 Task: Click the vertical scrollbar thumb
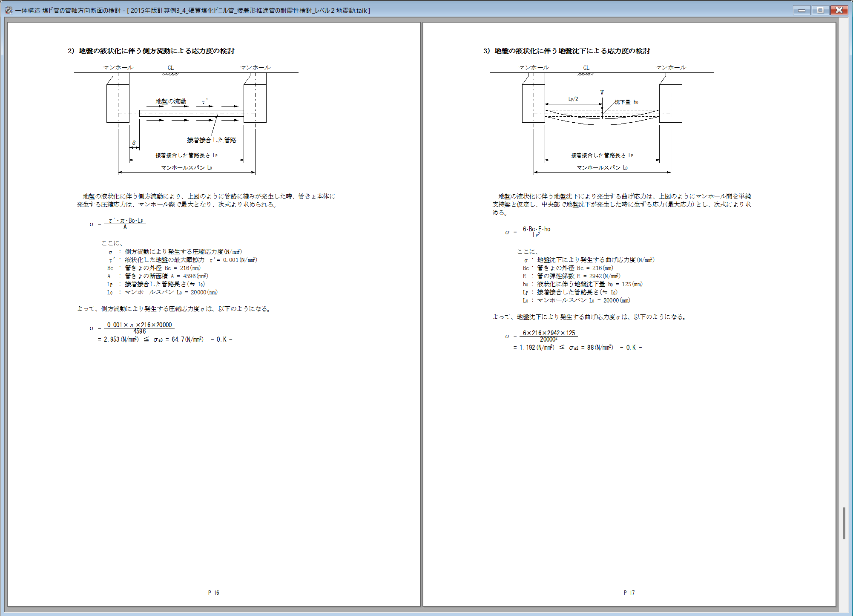(844, 523)
